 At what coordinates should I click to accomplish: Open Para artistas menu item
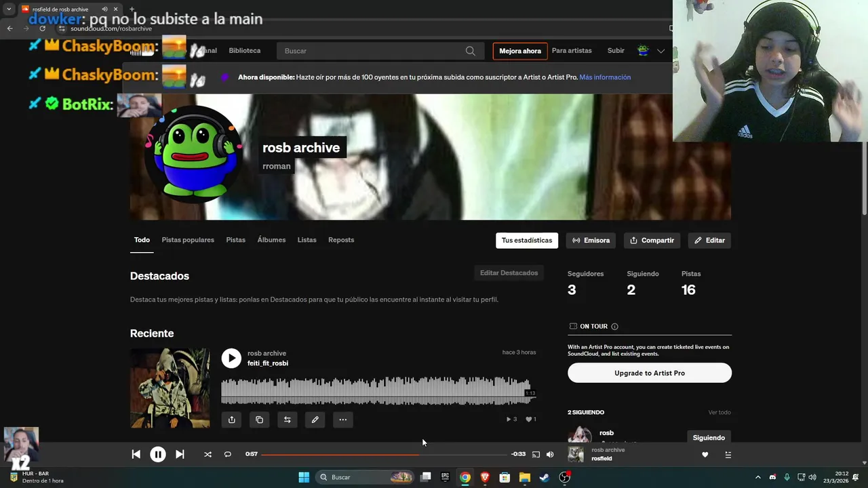(x=572, y=51)
